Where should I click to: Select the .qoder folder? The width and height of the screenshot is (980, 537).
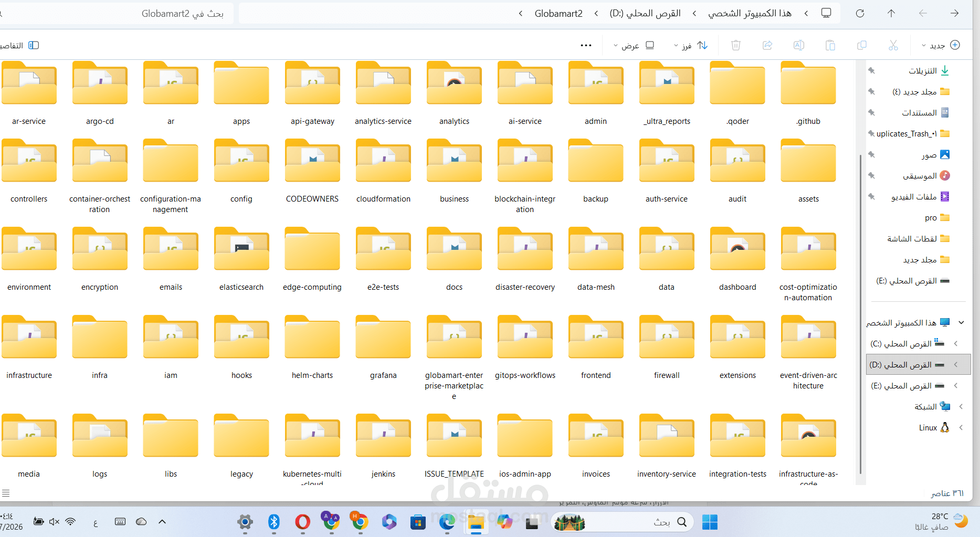pos(737,94)
